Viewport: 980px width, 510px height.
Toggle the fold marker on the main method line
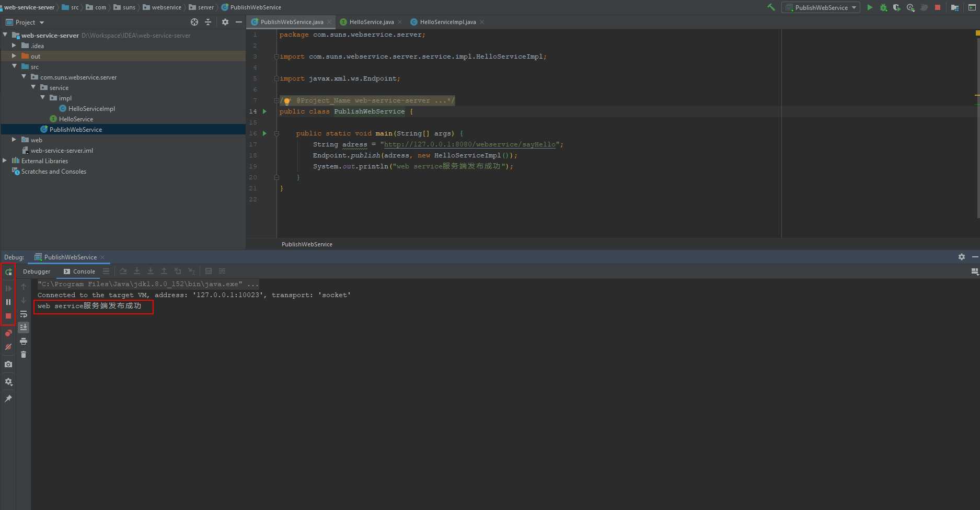point(276,133)
